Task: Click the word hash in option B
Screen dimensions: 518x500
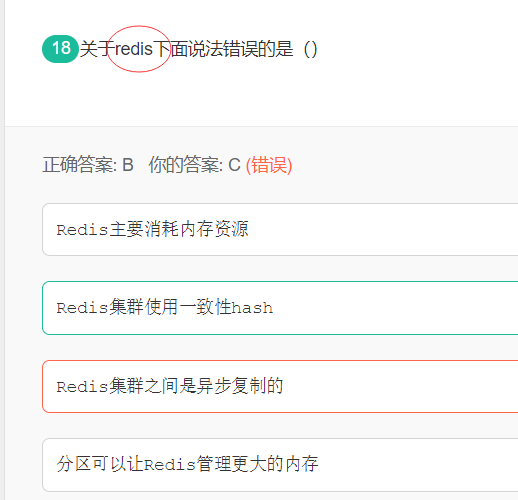Action: (253, 307)
